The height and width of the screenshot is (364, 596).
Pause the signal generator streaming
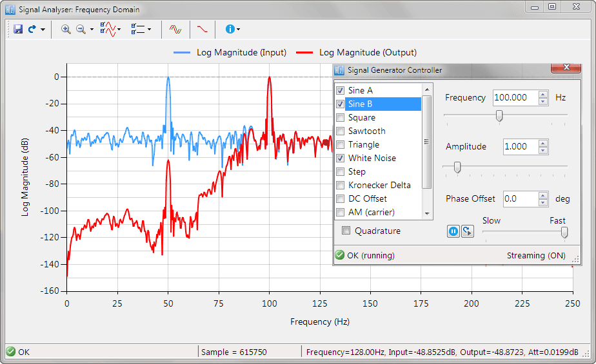click(x=453, y=231)
